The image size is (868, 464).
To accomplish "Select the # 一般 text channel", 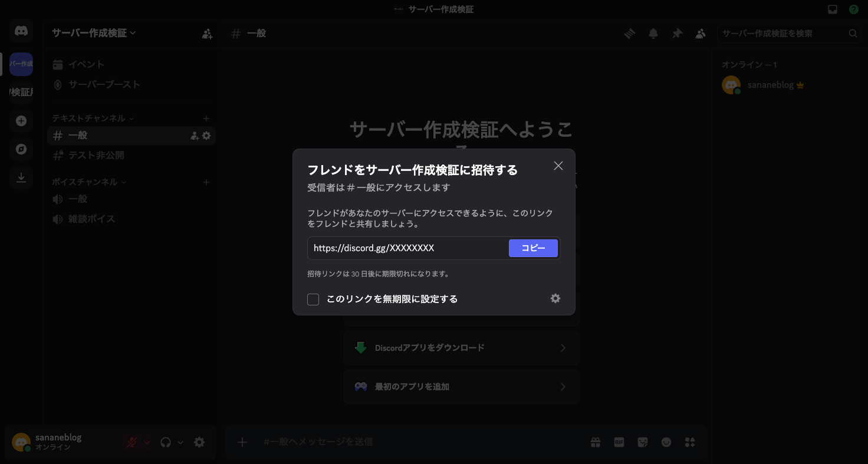I will [x=131, y=136].
